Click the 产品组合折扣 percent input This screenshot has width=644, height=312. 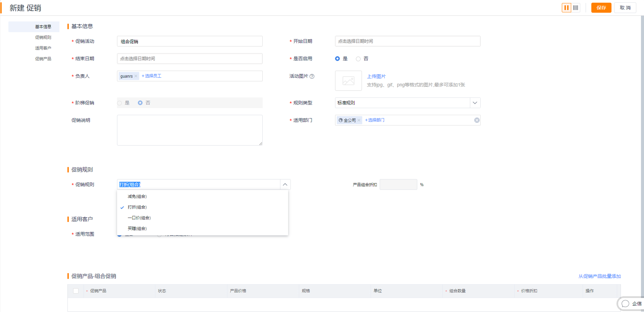click(398, 185)
